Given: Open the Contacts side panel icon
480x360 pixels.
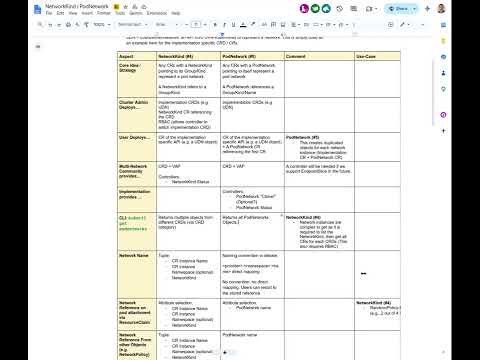Looking at the screenshot, I should pyautogui.click(x=443, y=73).
